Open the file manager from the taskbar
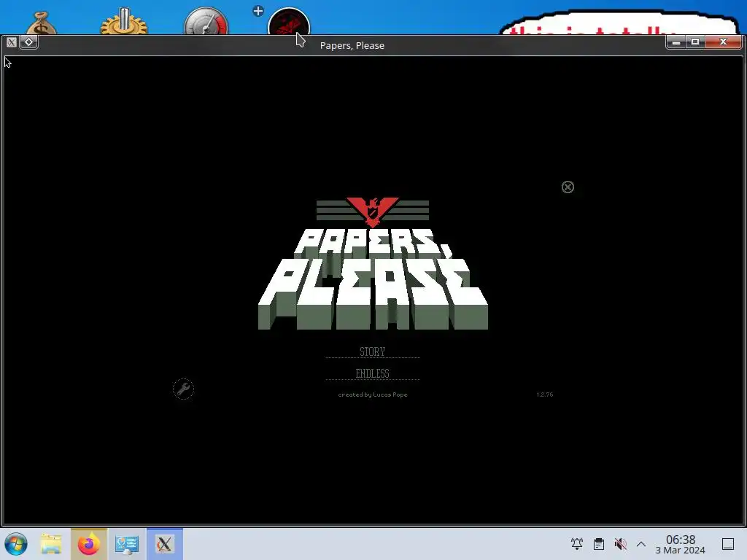Image resolution: width=747 pixels, height=560 pixels. pos(51,544)
